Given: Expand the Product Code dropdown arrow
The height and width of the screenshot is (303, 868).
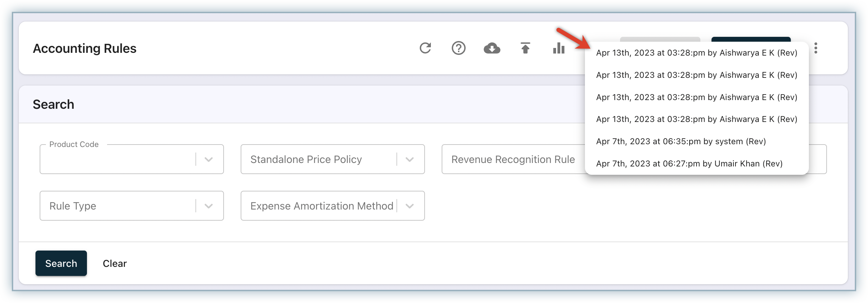Looking at the screenshot, I should (209, 159).
